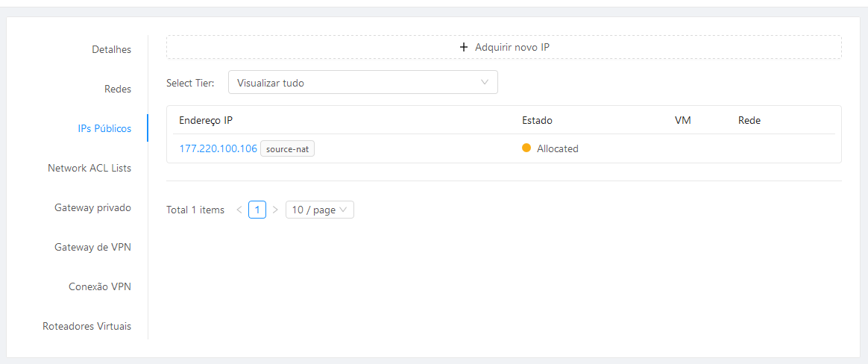Select page number 1 in pagination
868x364 pixels.
point(257,210)
